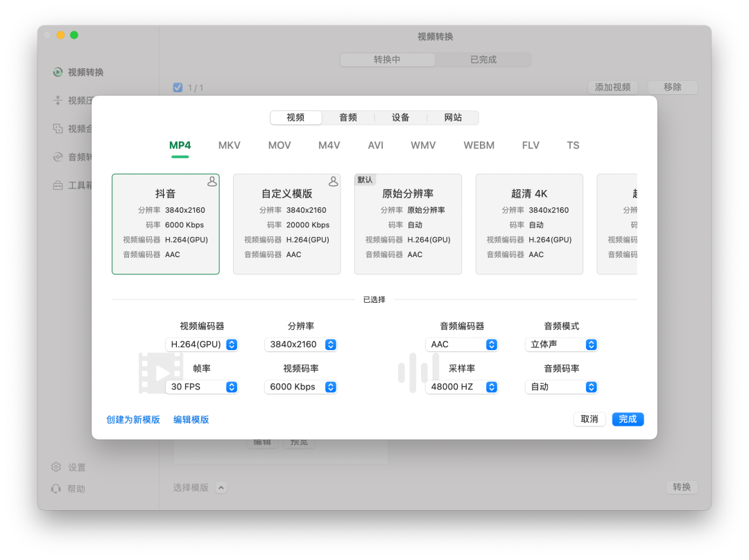Open the 采样率 48000 HZ dropdown
This screenshot has height=560, width=749.
tap(461, 387)
